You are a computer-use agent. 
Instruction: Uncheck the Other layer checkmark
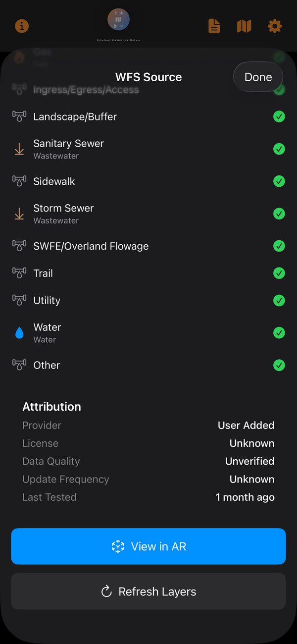tap(279, 365)
